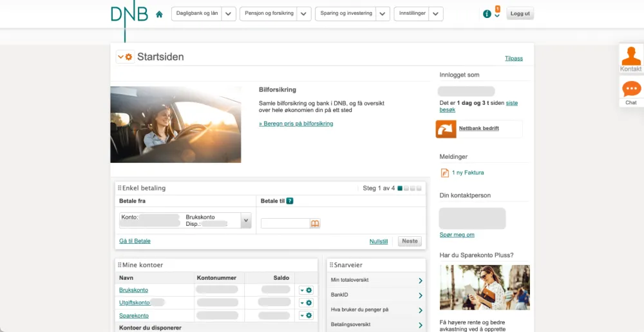
Task: Expand the Betale fra account dropdown
Action: pos(245,221)
